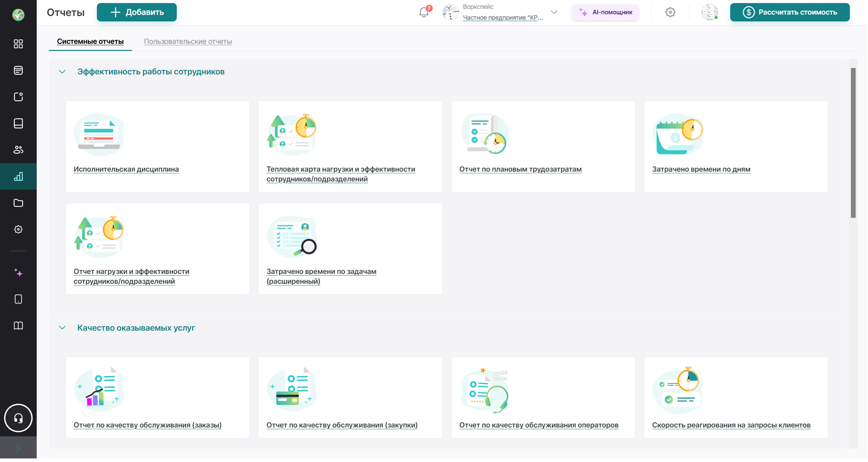The image size is (868, 462).
Task: Open Отчет по качеству обслуживания (закупки) link
Action: (x=342, y=425)
